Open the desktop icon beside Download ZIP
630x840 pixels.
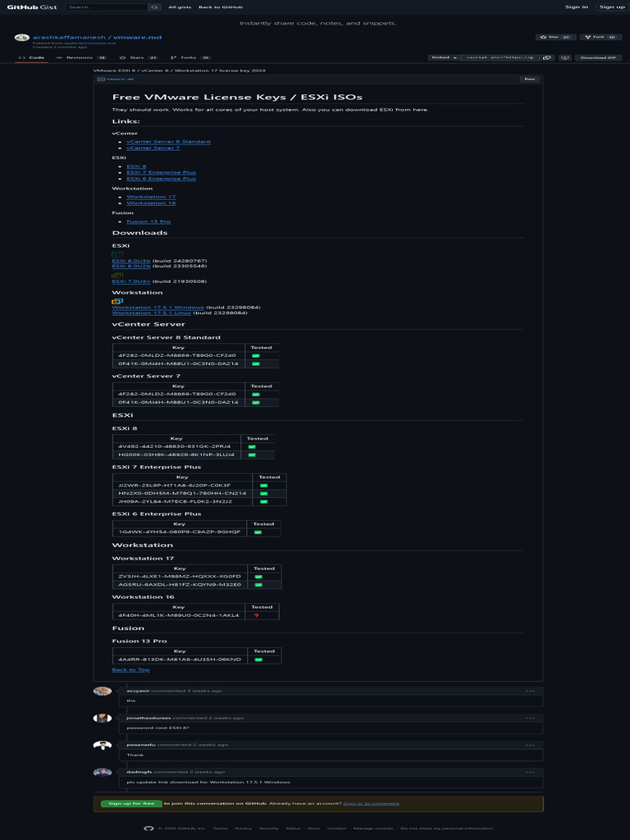565,58
